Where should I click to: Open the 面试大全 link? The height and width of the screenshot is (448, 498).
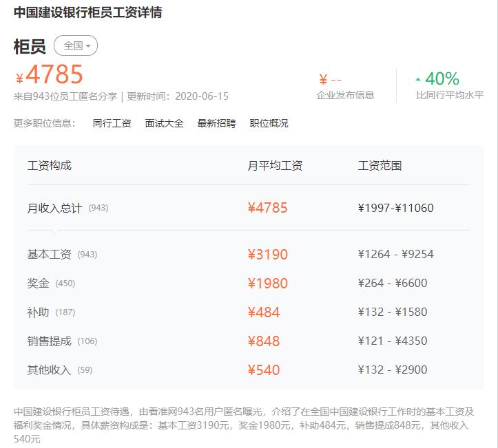[164, 123]
